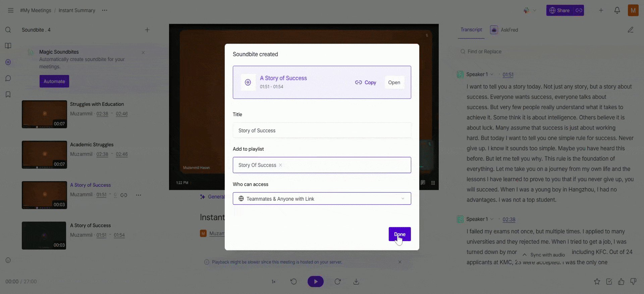This screenshot has width=644, height=294.
Task: Dismiss the Magic Soundbites banner
Action: (x=143, y=53)
